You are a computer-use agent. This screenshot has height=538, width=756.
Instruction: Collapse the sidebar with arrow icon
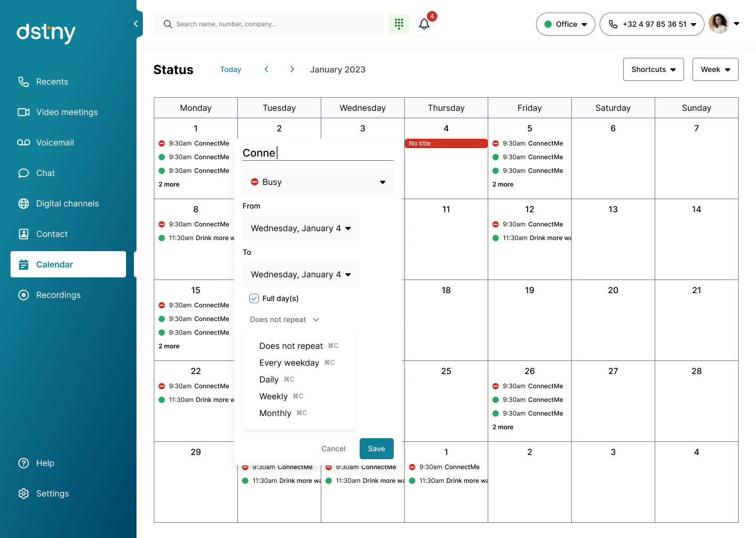click(136, 24)
